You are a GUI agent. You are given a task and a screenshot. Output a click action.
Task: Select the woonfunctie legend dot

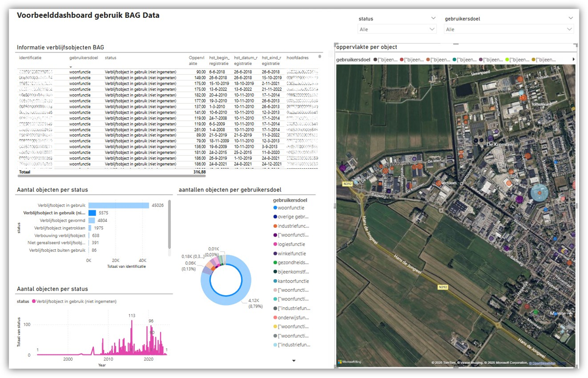point(275,208)
